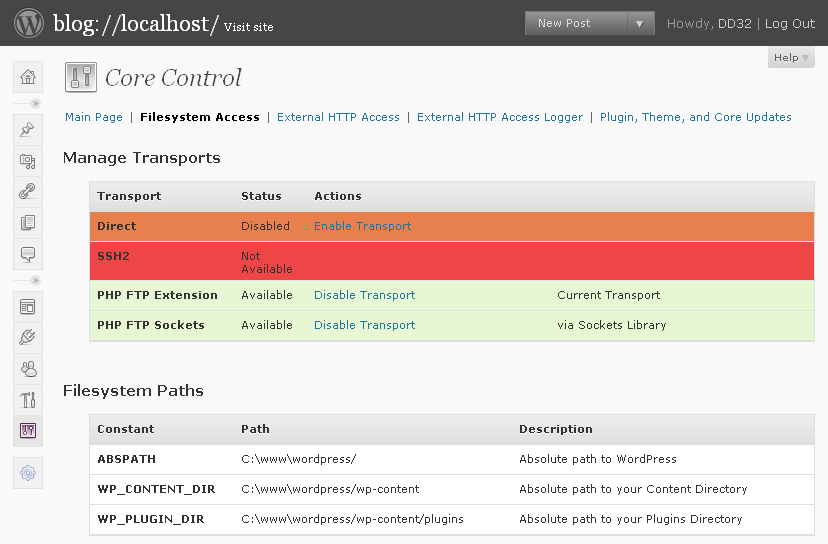Open the Links chain icon
The image size is (828, 544).
click(x=28, y=191)
